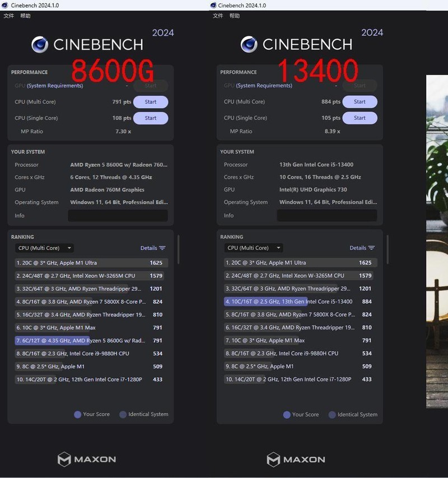Screen dimensions: 448x478
Task: Click the Identical System legend dot in the left window
Action: (x=123, y=415)
